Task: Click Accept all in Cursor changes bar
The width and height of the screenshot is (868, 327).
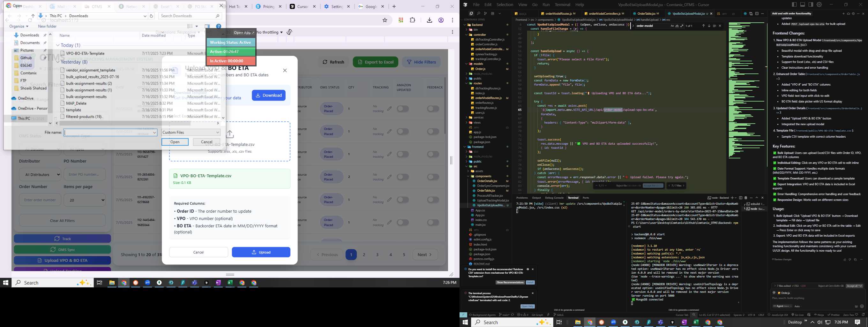Action: (x=854, y=286)
